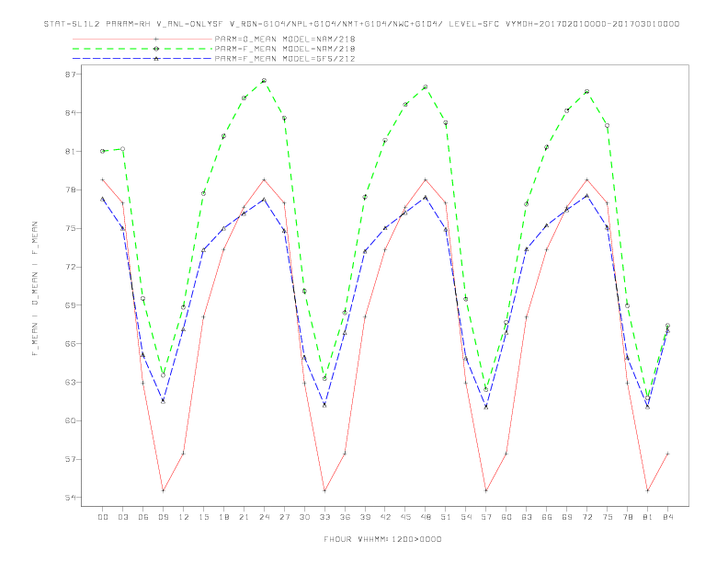This screenshot has width=728, height=563.
Task: Select legend entry PARM=F_MEAN MODEL=GFS/212
Action: pos(285,59)
